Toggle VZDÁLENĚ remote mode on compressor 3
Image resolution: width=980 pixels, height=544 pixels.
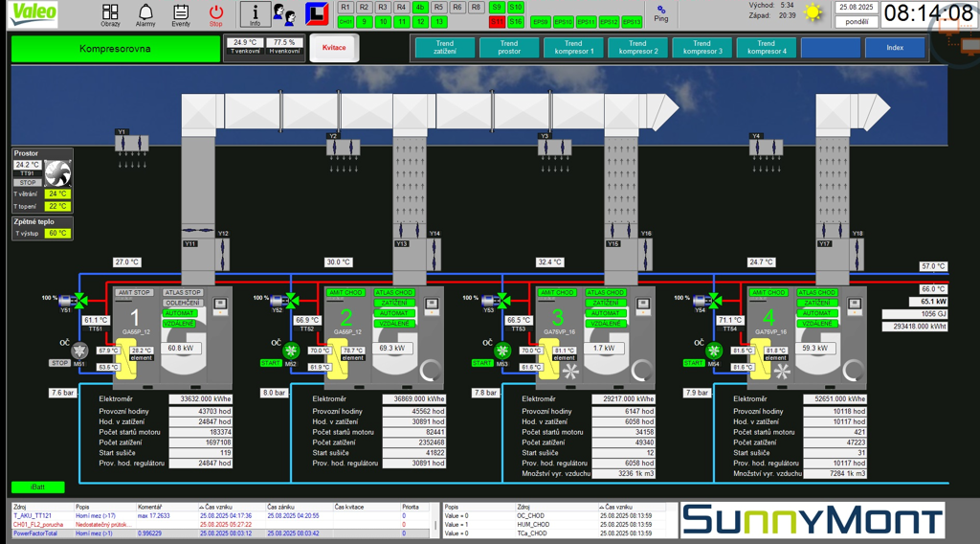click(x=604, y=324)
